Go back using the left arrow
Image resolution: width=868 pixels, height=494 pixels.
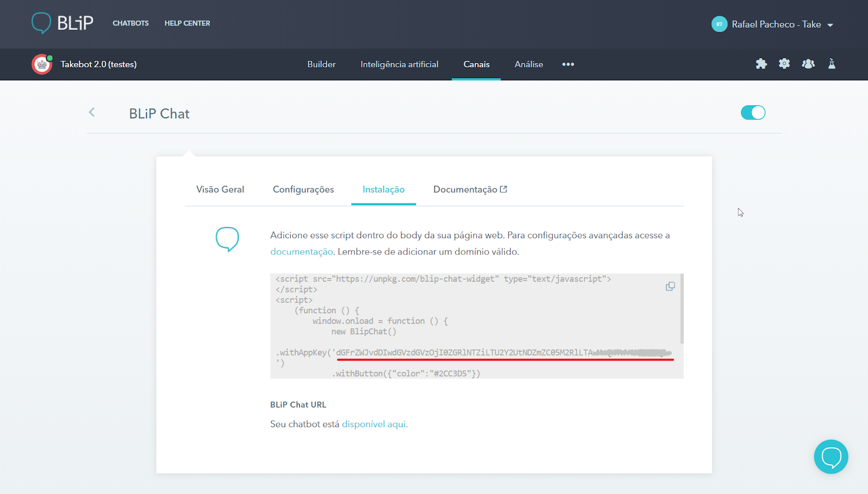click(x=92, y=112)
